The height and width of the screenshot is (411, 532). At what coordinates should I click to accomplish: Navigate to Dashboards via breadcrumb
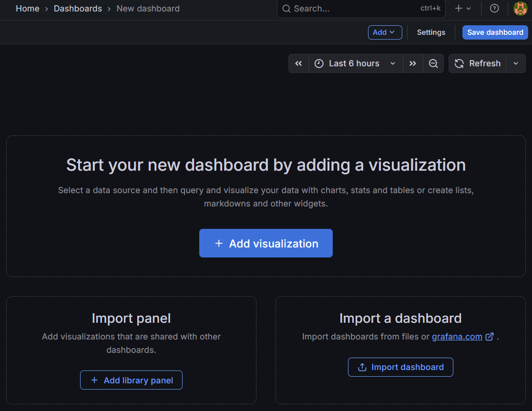[x=78, y=9]
